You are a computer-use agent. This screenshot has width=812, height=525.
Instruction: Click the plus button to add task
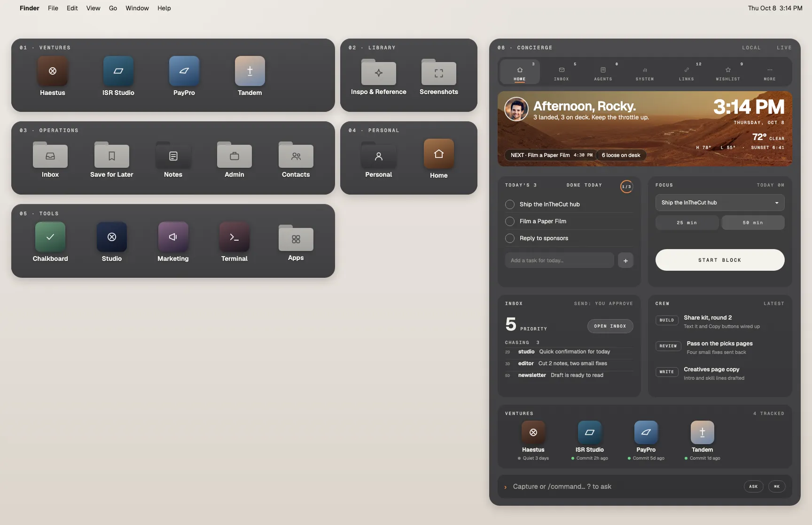(625, 260)
